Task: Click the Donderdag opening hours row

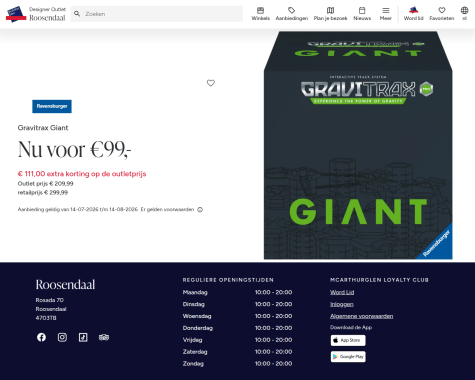Action: [237, 328]
